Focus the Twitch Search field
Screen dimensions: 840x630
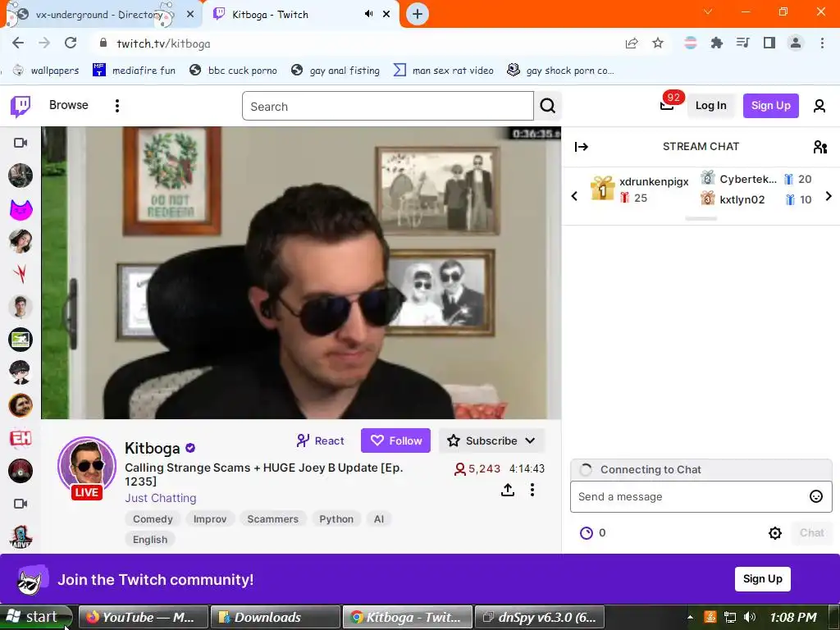click(388, 106)
